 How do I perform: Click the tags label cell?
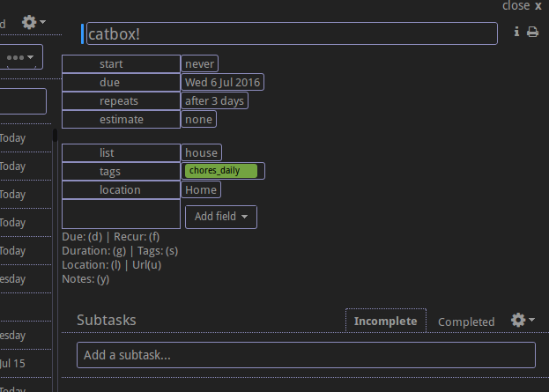121,172
